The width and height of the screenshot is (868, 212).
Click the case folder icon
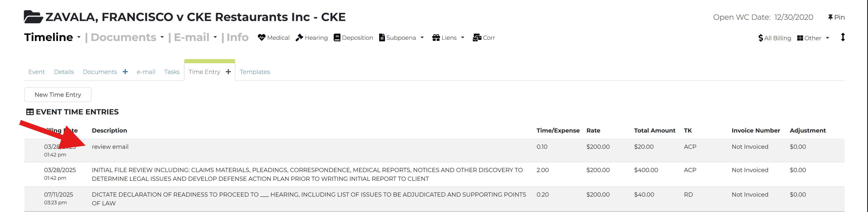point(33,17)
